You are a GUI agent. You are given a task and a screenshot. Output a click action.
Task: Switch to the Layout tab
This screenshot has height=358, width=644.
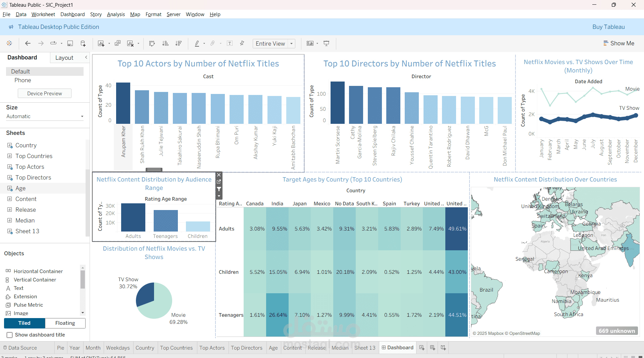(x=64, y=58)
